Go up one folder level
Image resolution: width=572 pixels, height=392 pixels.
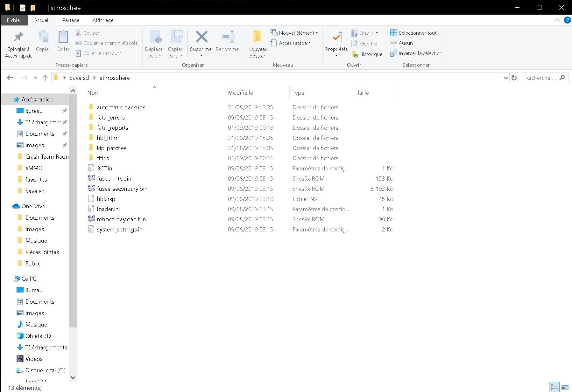45,78
